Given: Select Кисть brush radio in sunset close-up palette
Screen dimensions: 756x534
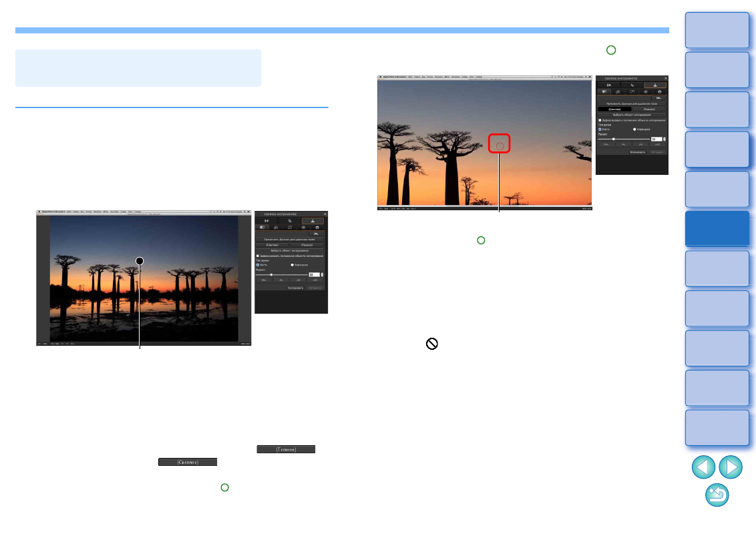Looking at the screenshot, I should (600, 129).
